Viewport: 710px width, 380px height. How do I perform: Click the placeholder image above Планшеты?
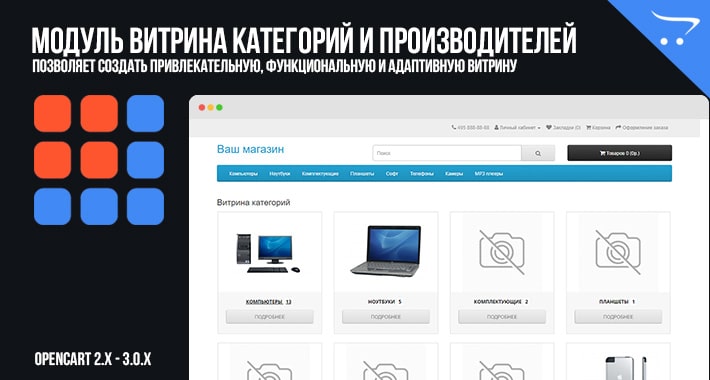pos(618,252)
